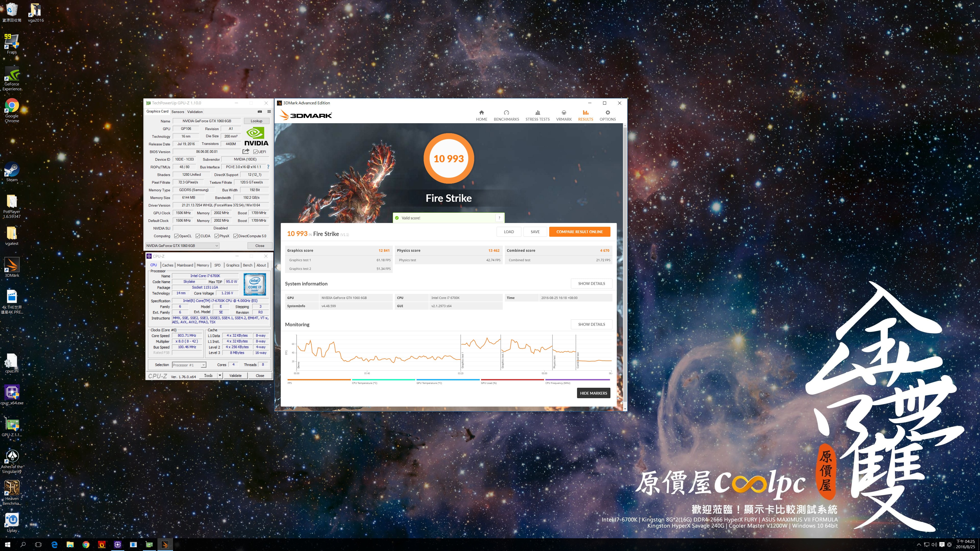Open VRMARK section in 3DMark
980x551 pixels.
click(563, 116)
